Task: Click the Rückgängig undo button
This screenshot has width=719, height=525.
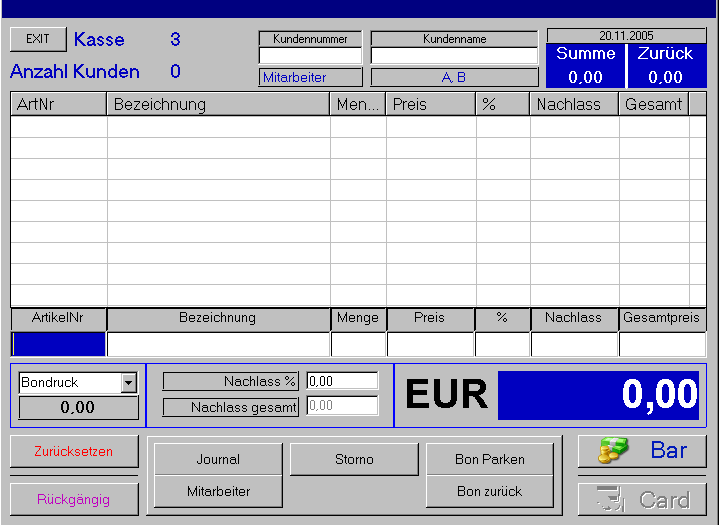Action: click(74, 499)
